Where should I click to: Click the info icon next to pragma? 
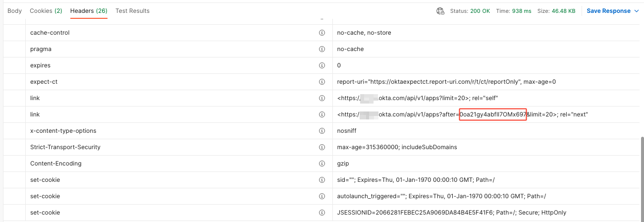[322, 49]
